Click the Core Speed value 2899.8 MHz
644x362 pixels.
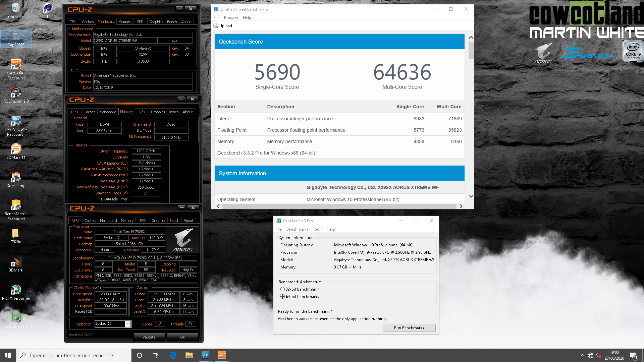(x=110, y=294)
